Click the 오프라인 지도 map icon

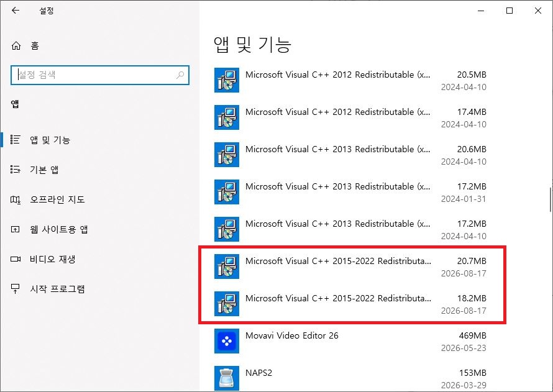(15, 200)
